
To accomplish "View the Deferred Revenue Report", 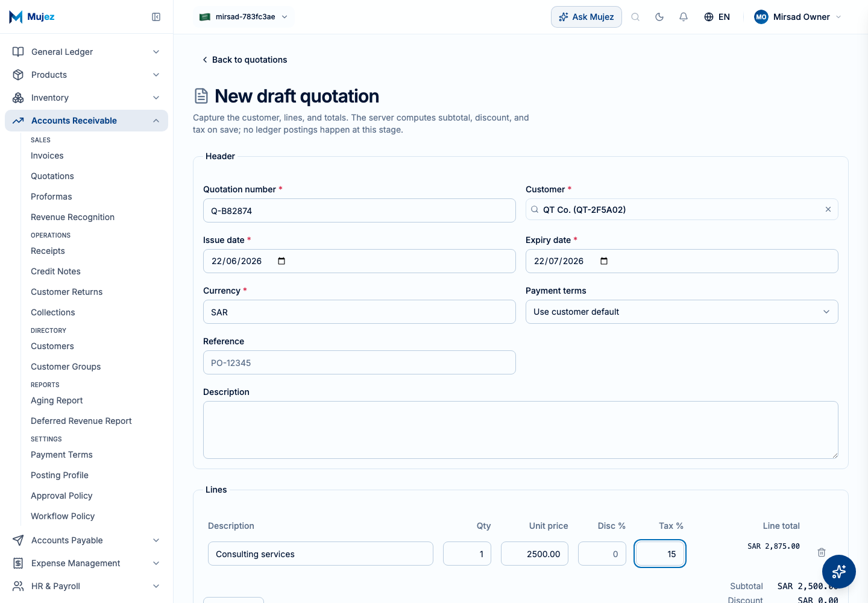I will pyautogui.click(x=81, y=421).
